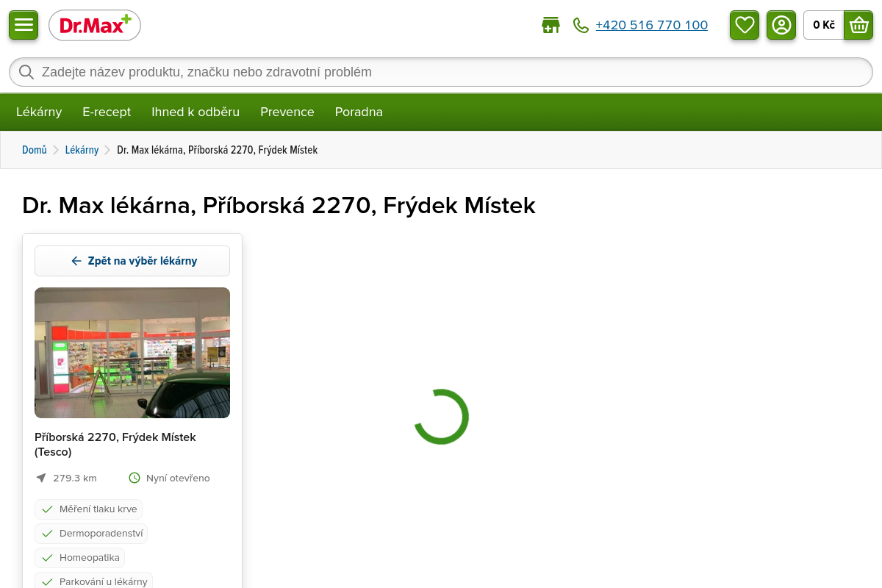Open the Ihned k odběru menu item
Viewport: 882px width, 588px height.
click(196, 112)
